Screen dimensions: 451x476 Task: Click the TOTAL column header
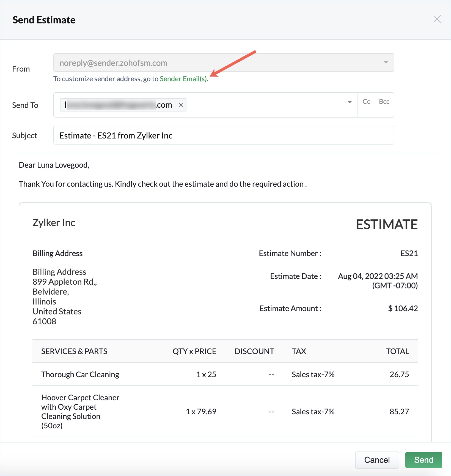[x=397, y=351]
